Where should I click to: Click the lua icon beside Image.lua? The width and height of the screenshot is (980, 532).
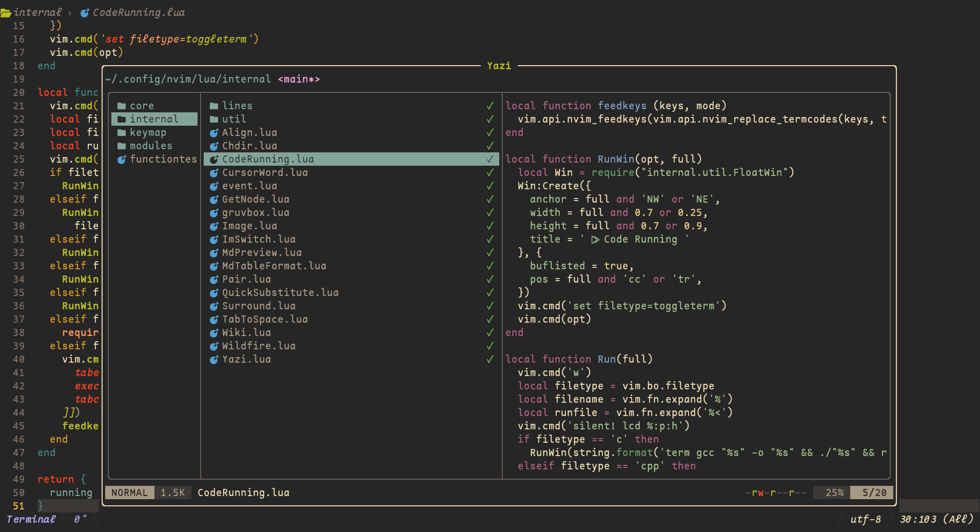214,226
